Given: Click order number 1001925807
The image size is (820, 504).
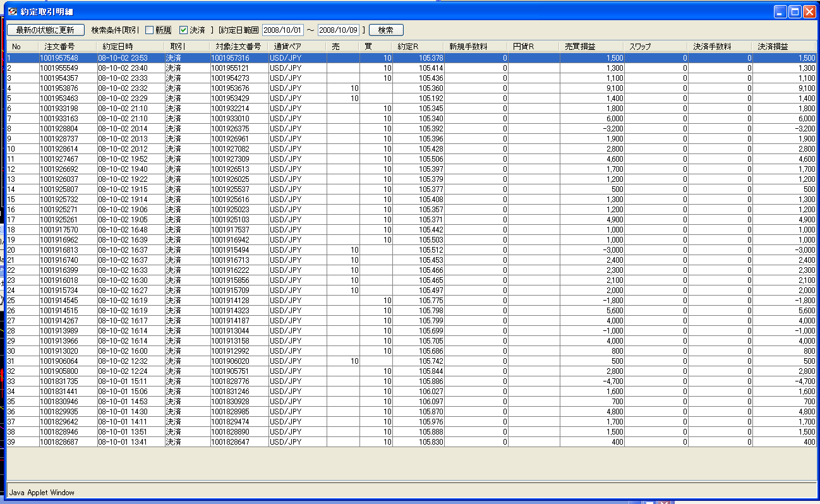Looking at the screenshot, I should (x=68, y=189).
